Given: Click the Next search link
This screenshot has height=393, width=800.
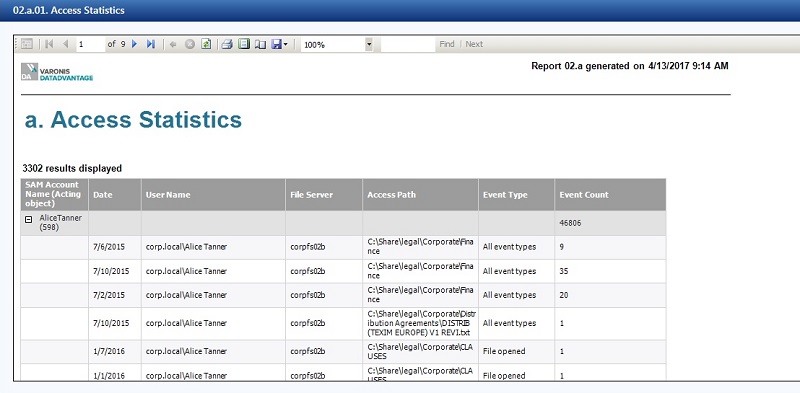Looking at the screenshot, I should tap(474, 44).
